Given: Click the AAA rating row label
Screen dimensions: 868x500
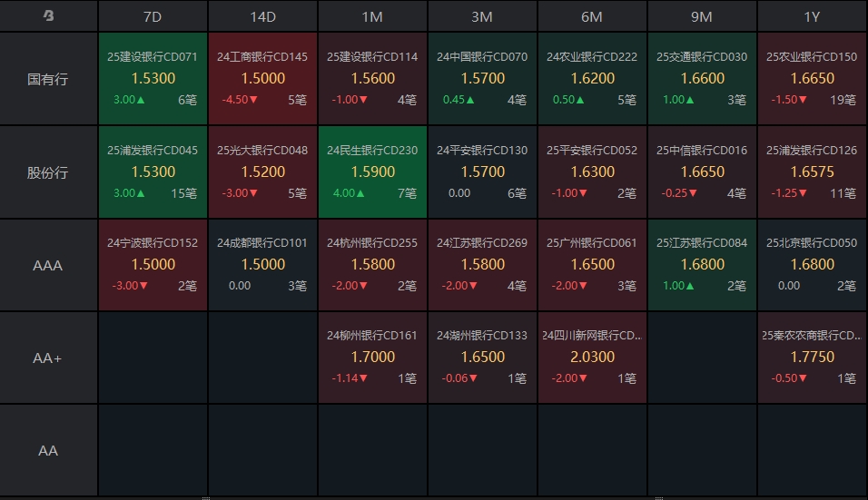Looking at the screenshot, I should (x=48, y=265).
